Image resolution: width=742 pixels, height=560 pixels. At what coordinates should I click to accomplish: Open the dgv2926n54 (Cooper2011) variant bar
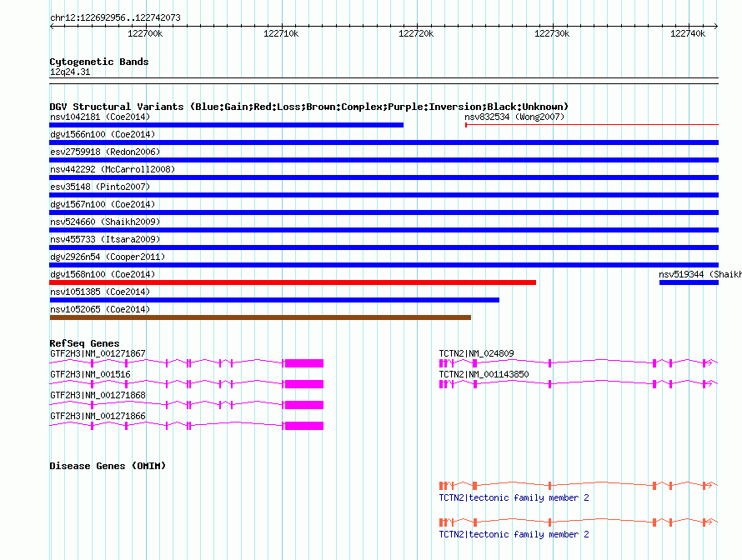click(384, 265)
